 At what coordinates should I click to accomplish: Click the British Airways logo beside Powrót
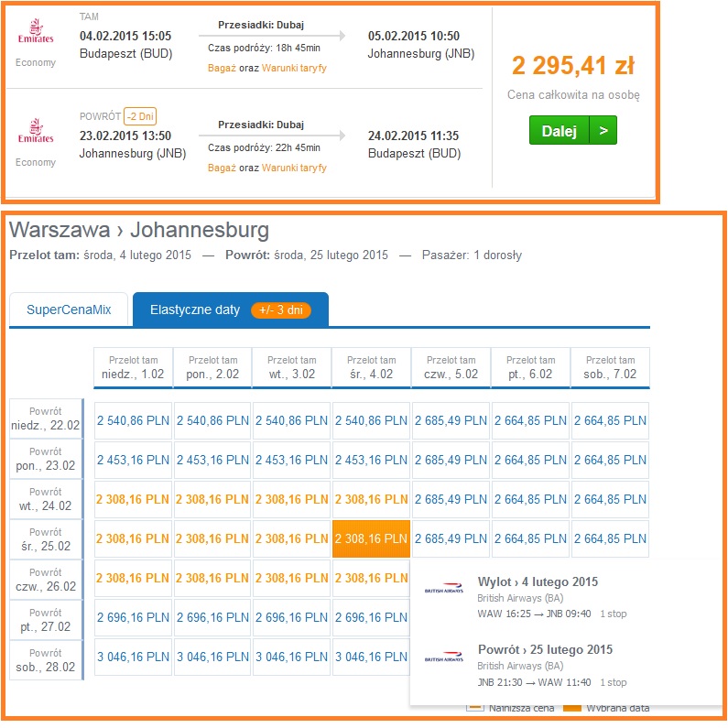pyautogui.click(x=444, y=656)
